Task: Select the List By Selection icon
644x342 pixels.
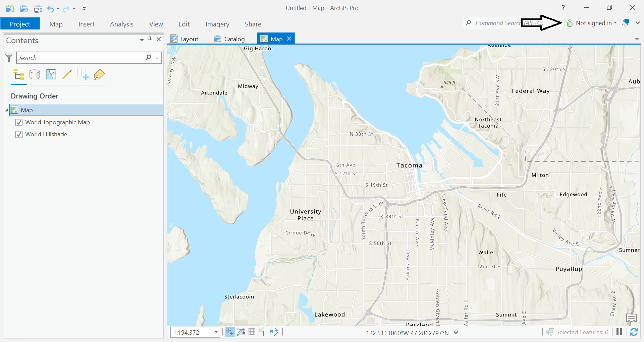Action: (x=51, y=74)
